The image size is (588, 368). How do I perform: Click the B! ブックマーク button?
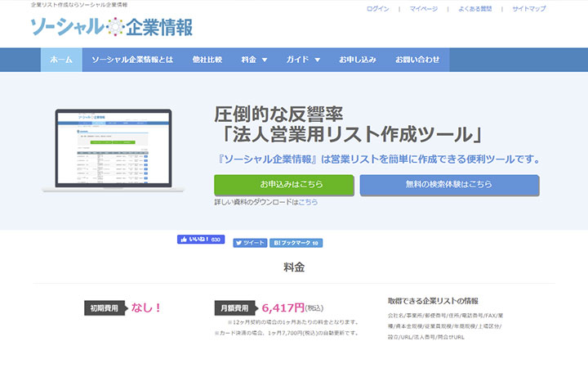click(296, 243)
